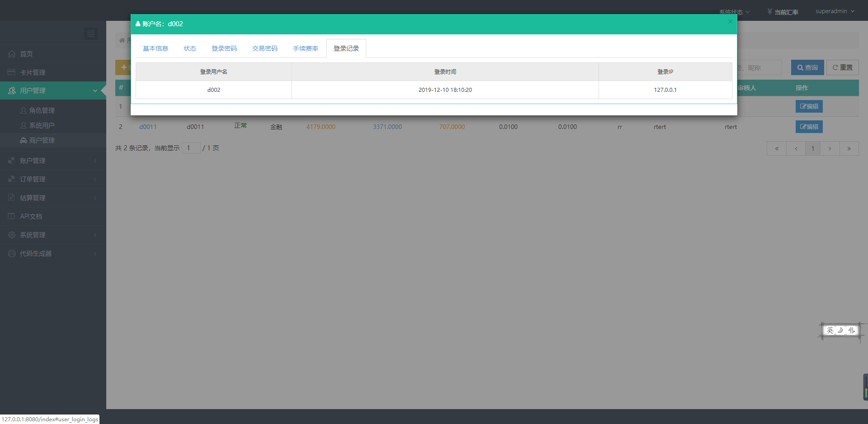Screen dimensions: 868x424
Task: Go to last page of pagination
Action: point(849,148)
